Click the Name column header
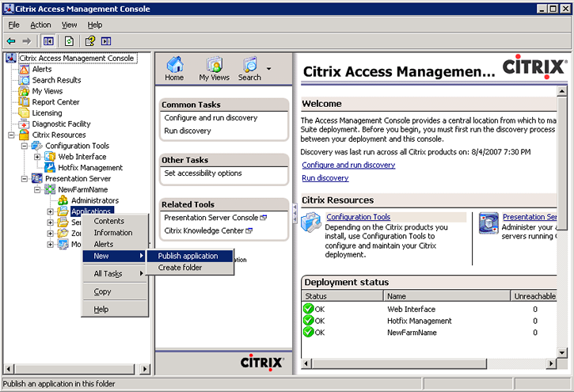The height and width of the screenshot is (392, 574). tap(447, 296)
